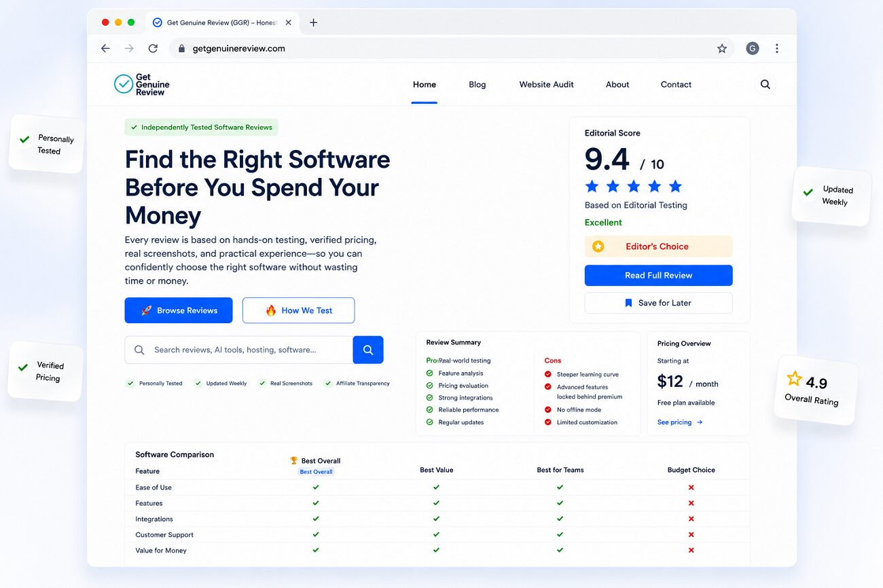
Task: Click the Updated Weekly badge under search
Action: tap(221, 384)
